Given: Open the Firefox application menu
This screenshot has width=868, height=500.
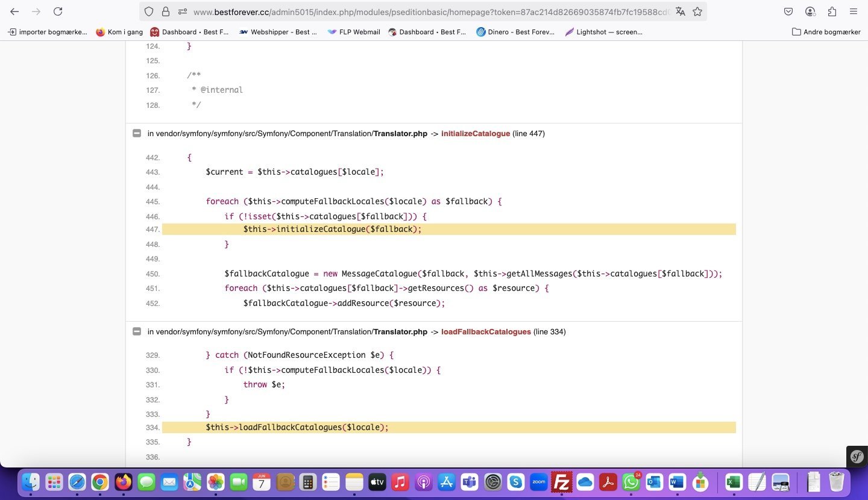Looking at the screenshot, I should (x=854, y=11).
